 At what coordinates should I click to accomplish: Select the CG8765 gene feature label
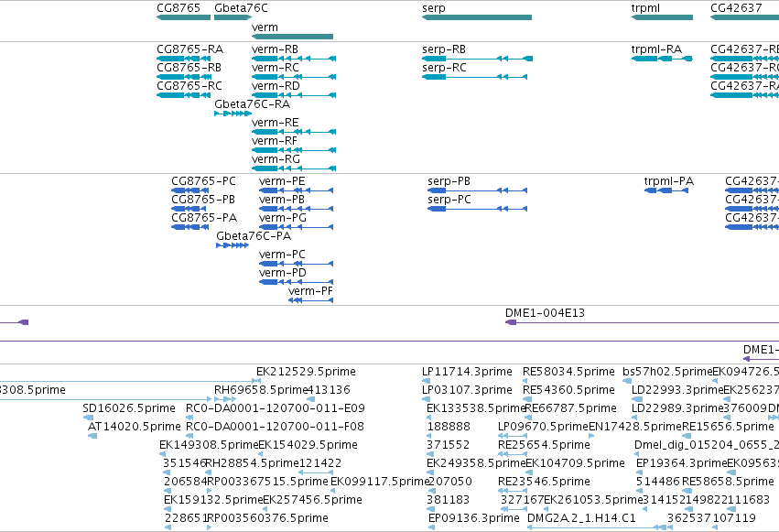pyautogui.click(x=179, y=8)
